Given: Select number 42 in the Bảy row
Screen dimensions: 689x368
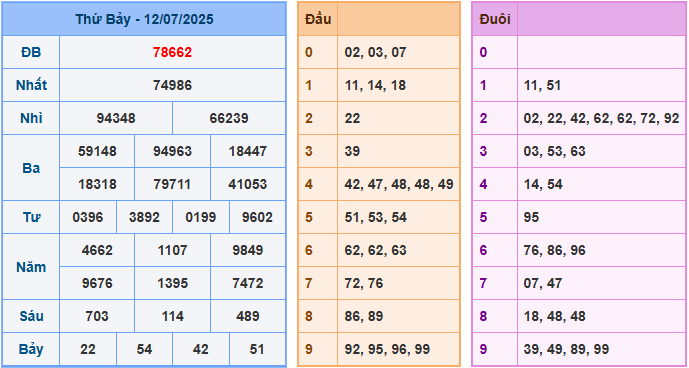Looking at the screenshot, I should click(200, 349).
